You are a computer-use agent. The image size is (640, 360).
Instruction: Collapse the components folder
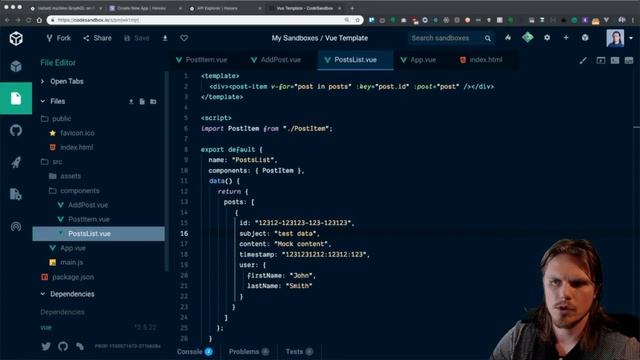79,191
